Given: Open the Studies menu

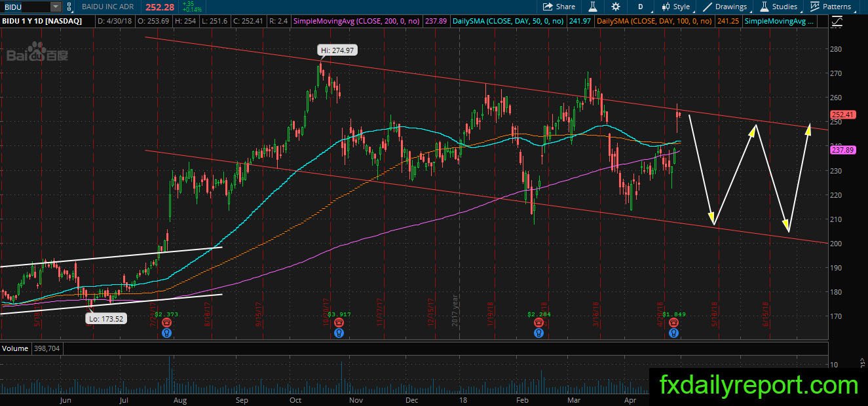Looking at the screenshot, I should click(779, 7).
